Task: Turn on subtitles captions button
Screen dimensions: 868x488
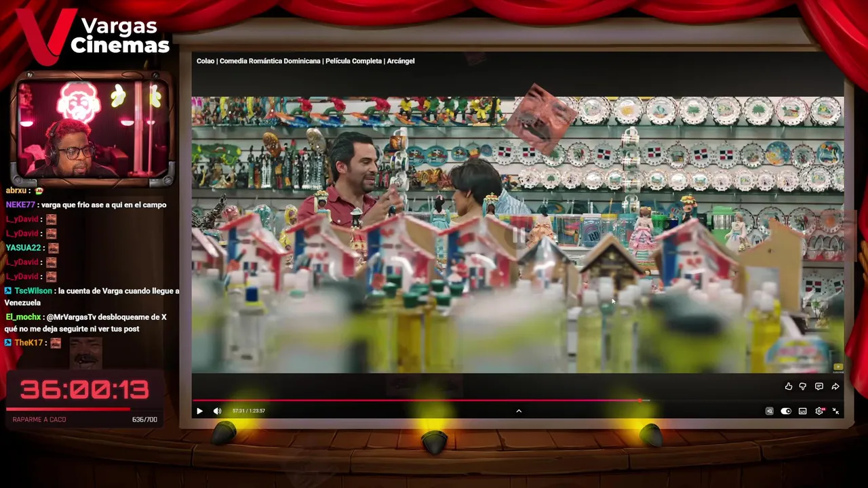Action: [x=803, y=411]
